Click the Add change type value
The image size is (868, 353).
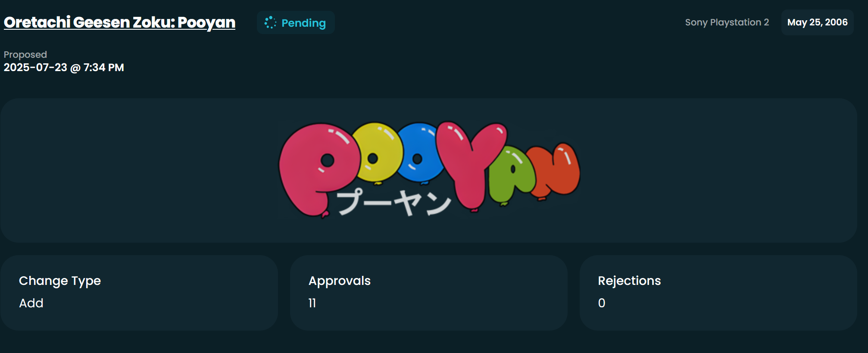coord(31,303)
